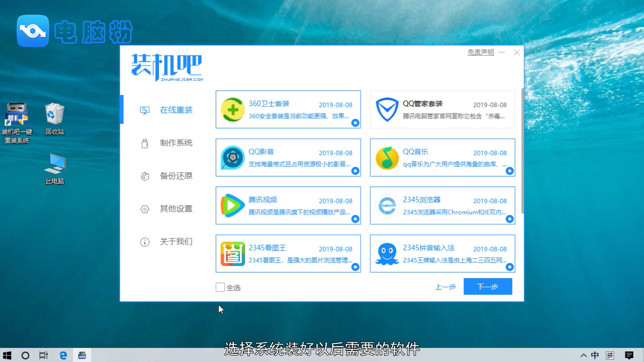The image size is (644, 362).
Task: Select the 此电脑 desktop icon
Action: [x=54, y=169]
